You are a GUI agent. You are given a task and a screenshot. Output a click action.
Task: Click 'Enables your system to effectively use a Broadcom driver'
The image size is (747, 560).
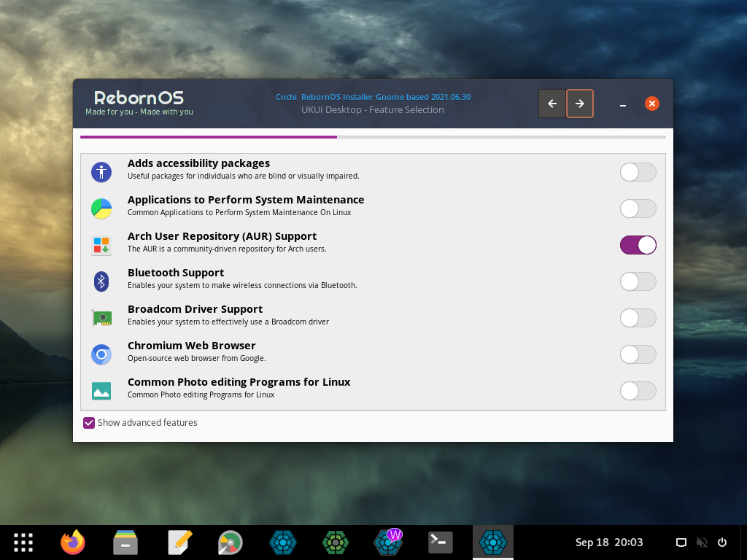tap(228, 322)
